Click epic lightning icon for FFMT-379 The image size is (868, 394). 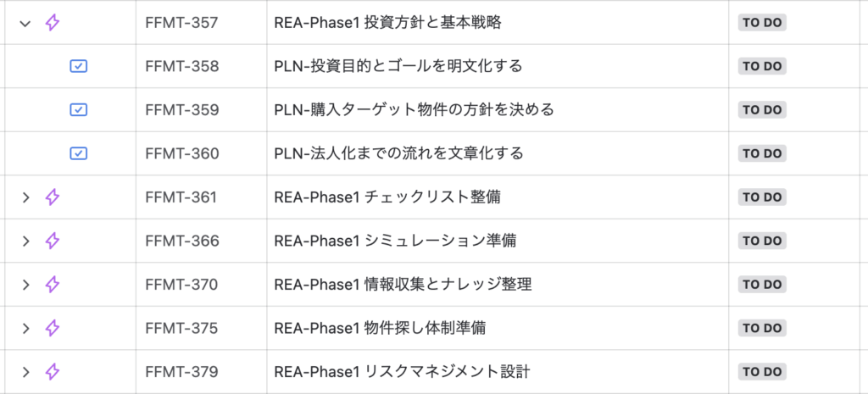(x=52, y=371)
